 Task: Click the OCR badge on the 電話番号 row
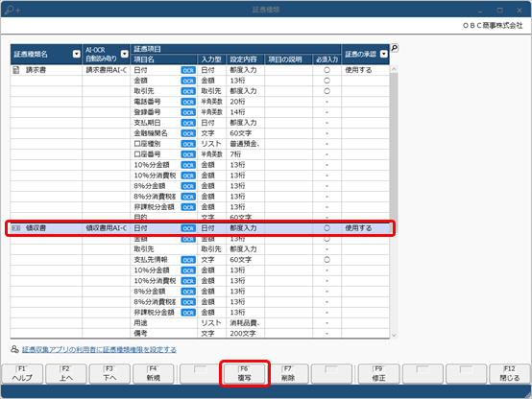coord(188,102)
